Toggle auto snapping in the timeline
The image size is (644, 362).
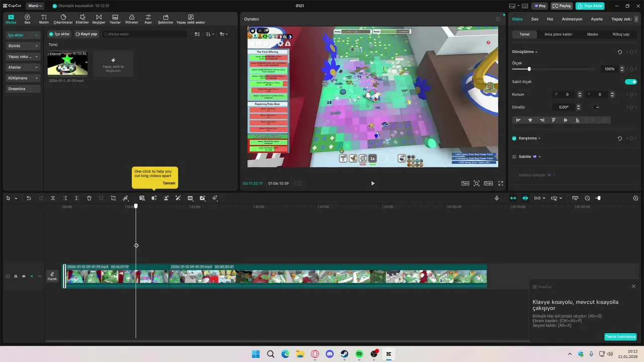point(525,198)
